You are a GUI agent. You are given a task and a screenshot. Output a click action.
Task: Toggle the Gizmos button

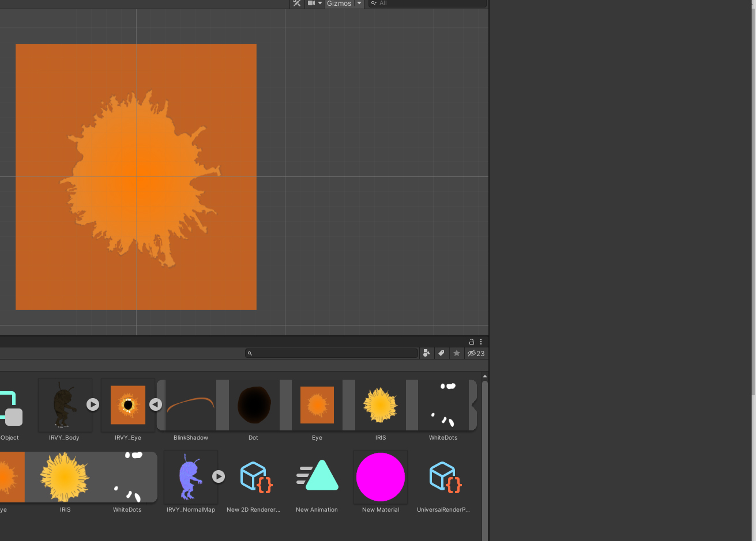coord(339,3)
